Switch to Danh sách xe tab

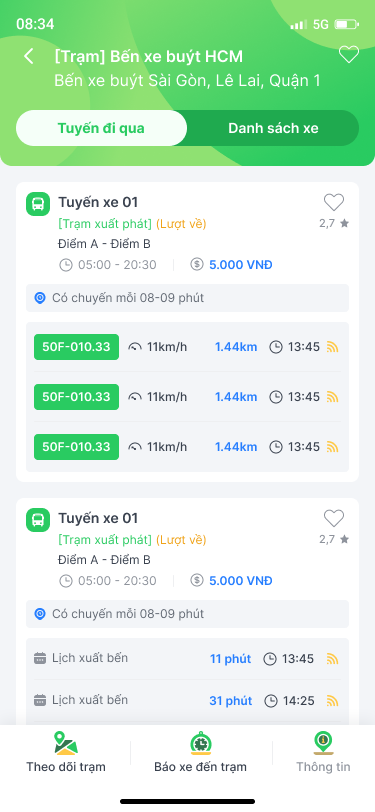click(x=273, y=128)
